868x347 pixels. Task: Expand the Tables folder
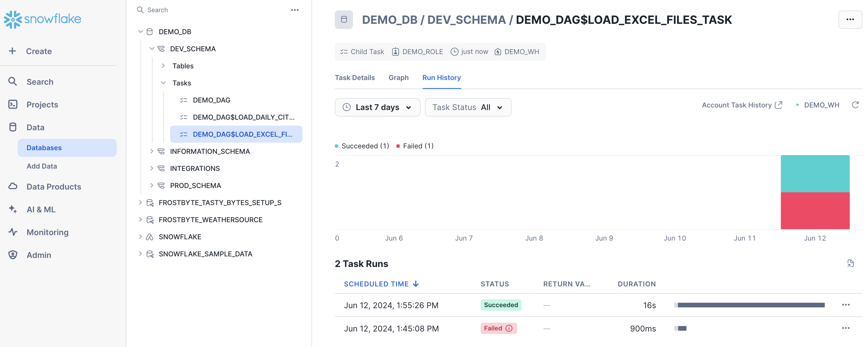163,66
